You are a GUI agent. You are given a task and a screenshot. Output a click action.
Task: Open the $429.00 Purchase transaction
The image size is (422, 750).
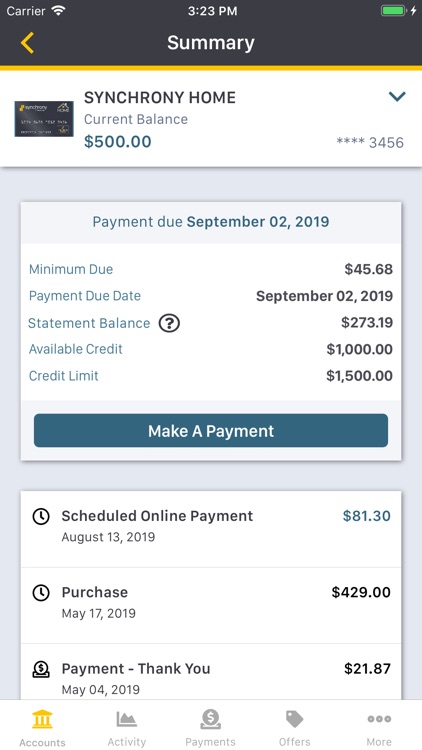click(x=211, y=606)
